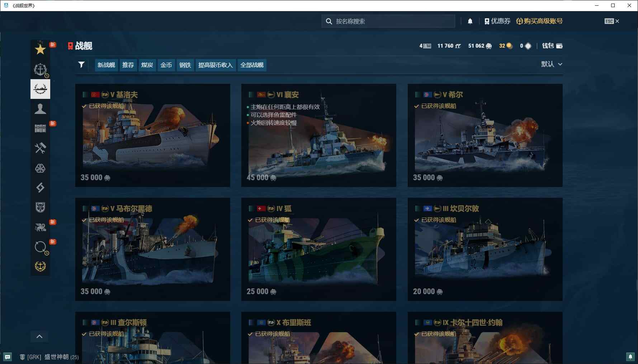Screen dimensions: 638x364
Task: Open the shield emblem sidebar icon
Action: 40,207
